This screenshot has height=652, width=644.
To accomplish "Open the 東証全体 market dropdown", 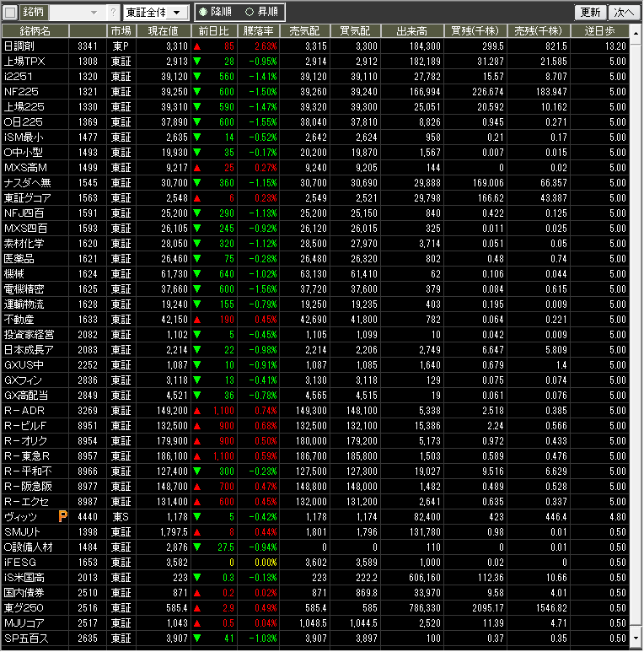I will coord(156,13).
